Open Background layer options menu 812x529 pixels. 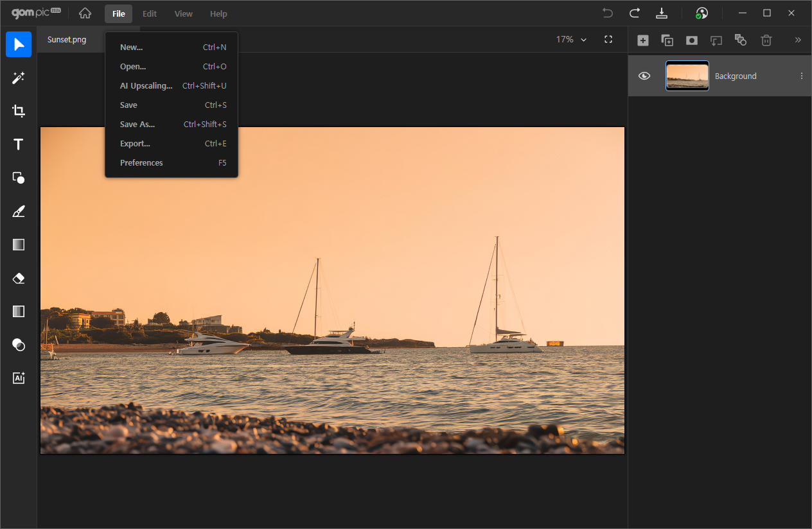click(x=801, y=76)
